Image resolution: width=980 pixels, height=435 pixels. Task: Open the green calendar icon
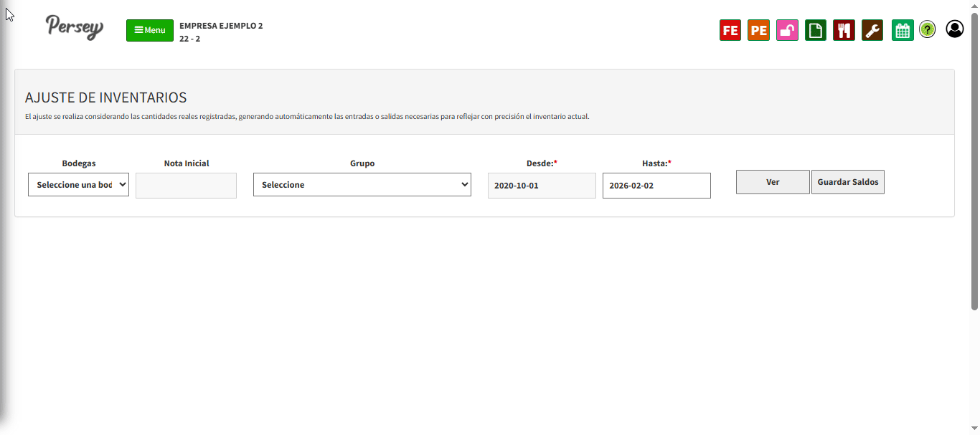point(903,30)
